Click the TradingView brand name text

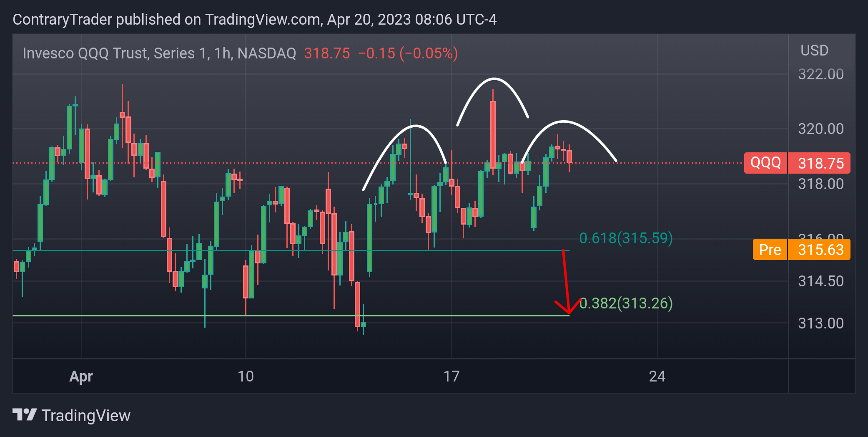click(86, 416)
